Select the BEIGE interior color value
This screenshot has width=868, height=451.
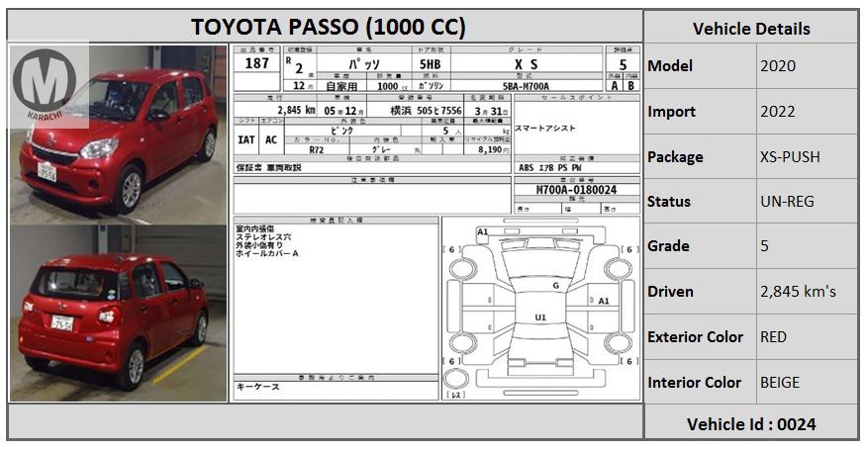click(x=780, y=383)
